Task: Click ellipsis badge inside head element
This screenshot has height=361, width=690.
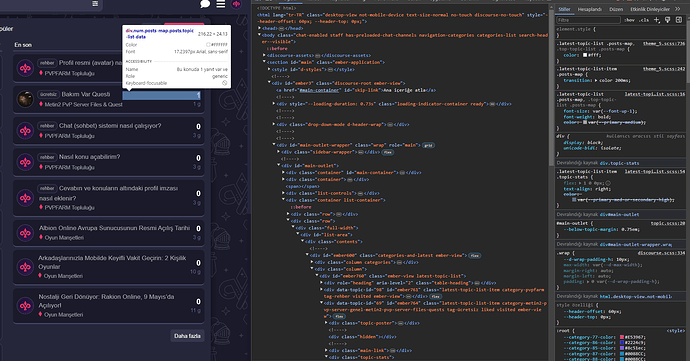Action: 281,28
